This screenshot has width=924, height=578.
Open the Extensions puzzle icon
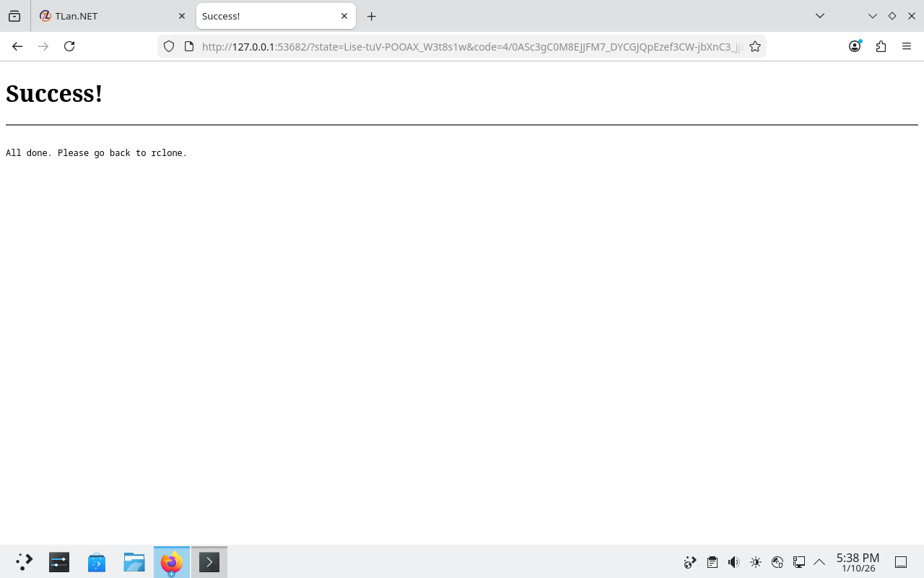coord(881,46)
